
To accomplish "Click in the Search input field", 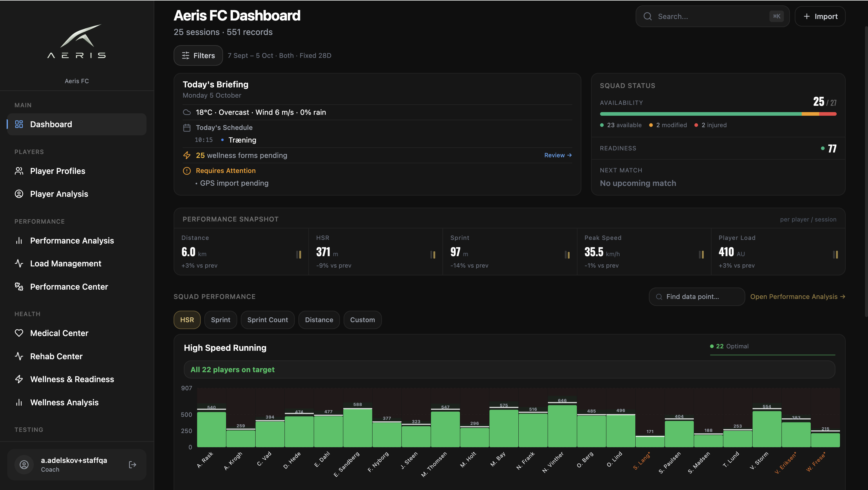I will tap(712, 16).
